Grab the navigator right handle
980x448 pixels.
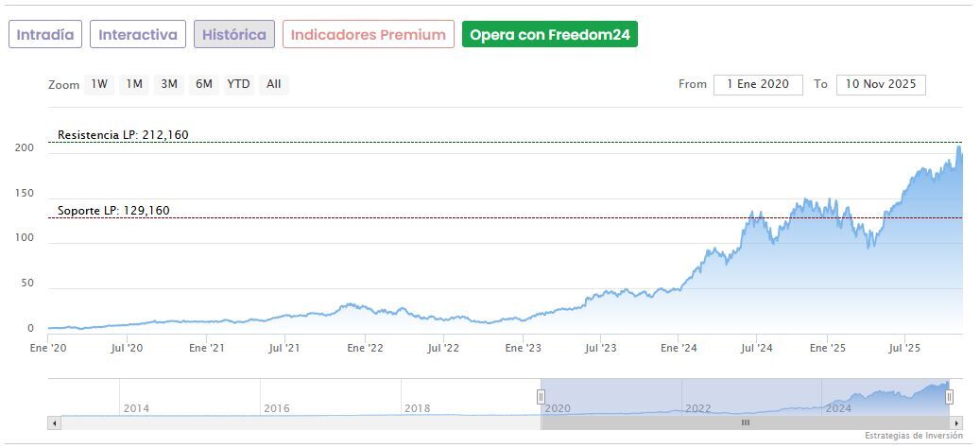(950, 397)
